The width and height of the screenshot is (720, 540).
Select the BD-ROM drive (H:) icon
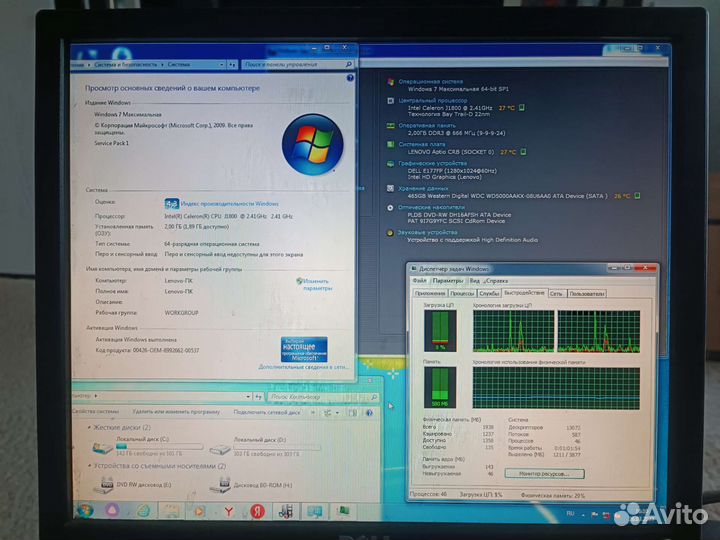(220, 485)
